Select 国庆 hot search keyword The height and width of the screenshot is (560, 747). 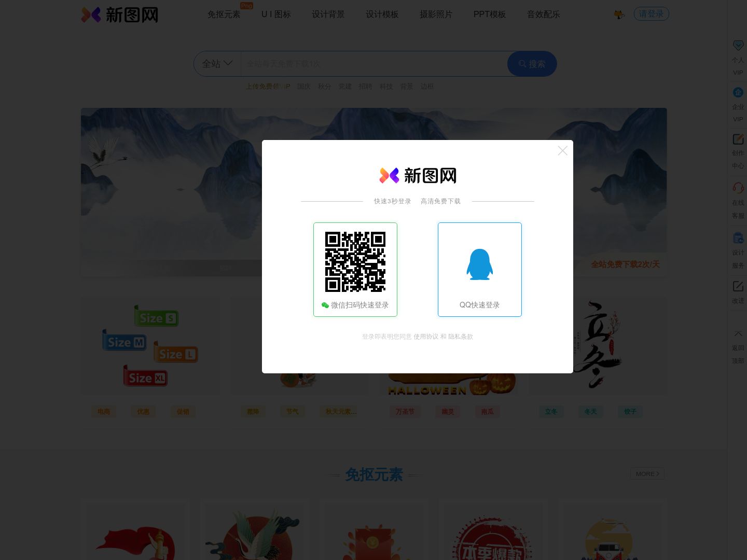coord(303,87)
